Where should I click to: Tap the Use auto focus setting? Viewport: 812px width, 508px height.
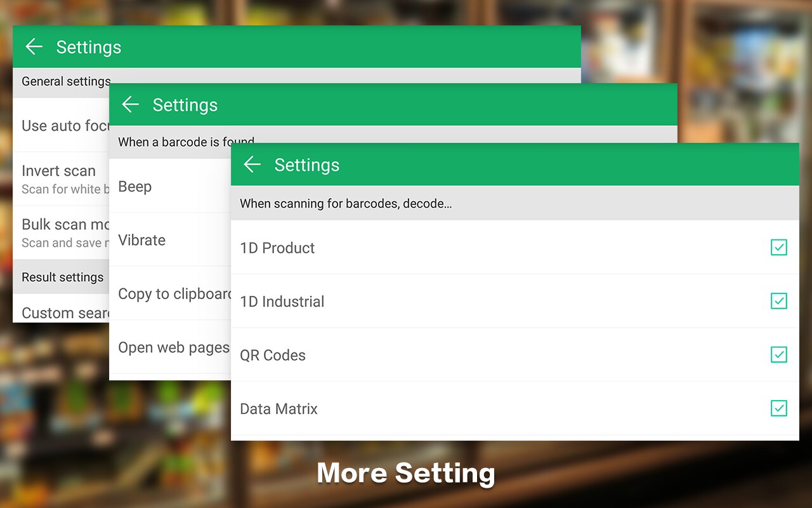(x=65, y=126)
